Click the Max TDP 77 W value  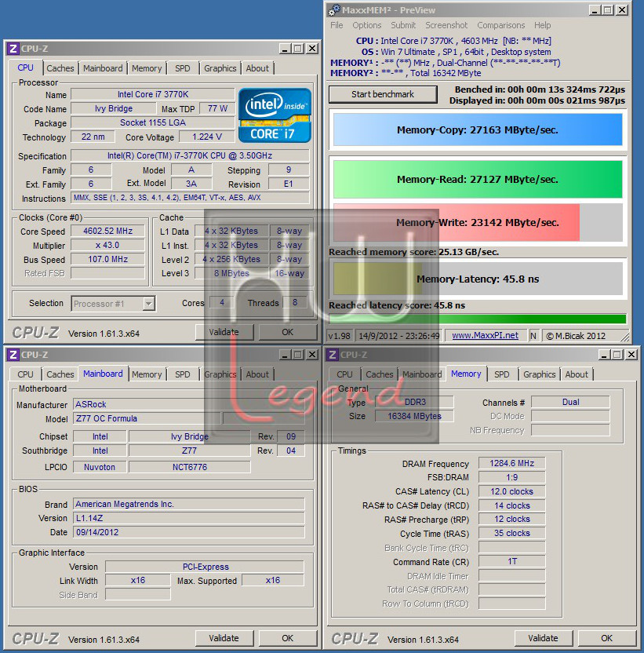coord(217,108)
